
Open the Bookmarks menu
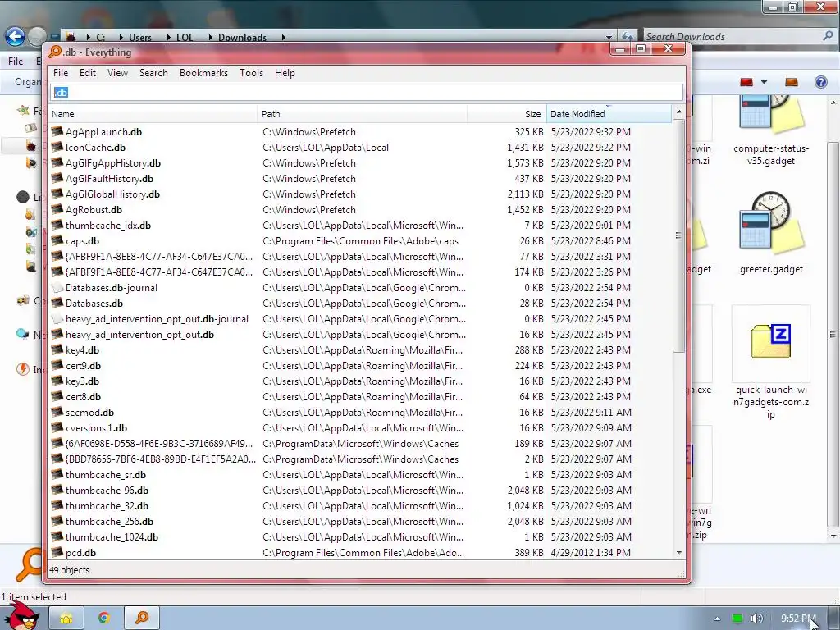click(x=203, y=73)
